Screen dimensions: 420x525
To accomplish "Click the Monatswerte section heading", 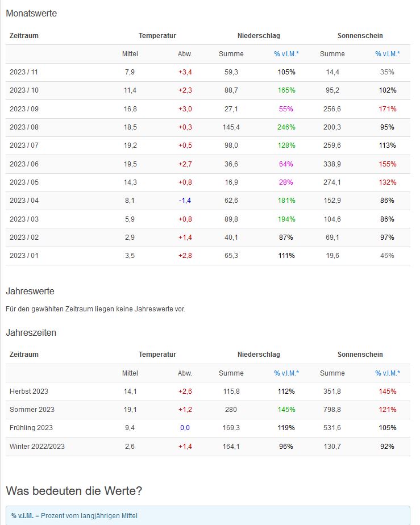I will (x=31, y=14).
